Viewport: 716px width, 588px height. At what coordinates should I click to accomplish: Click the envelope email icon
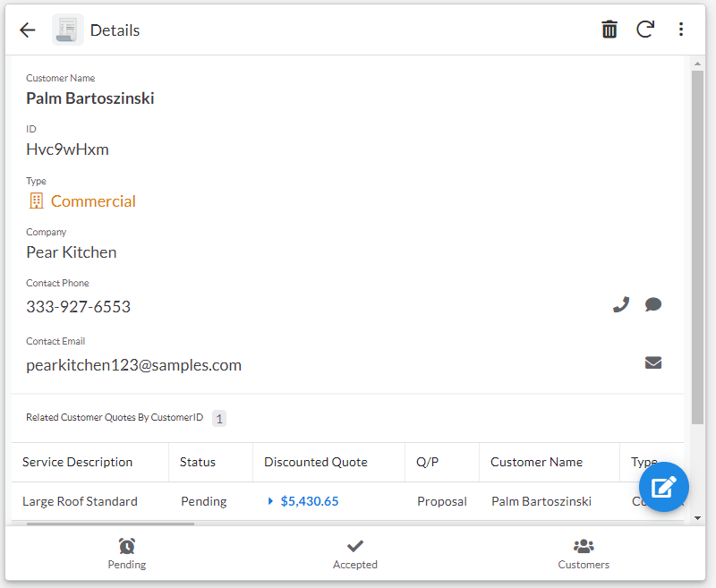(653, 362)
